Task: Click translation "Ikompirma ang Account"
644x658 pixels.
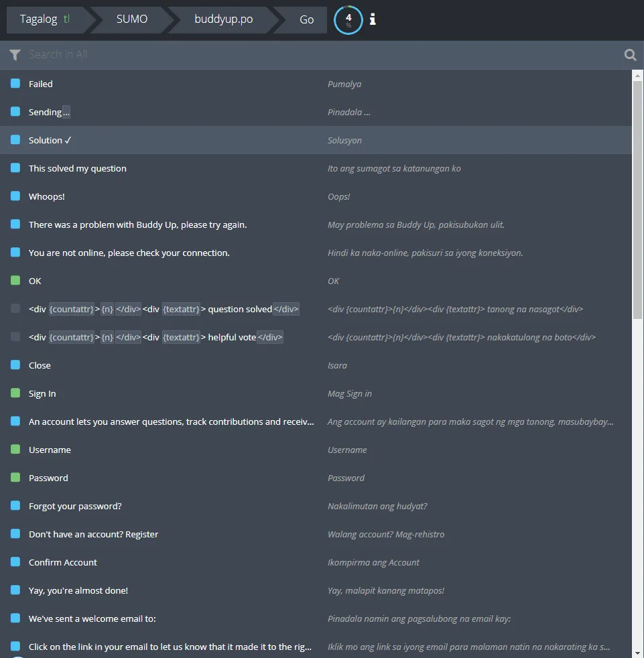Action: click(373, 562)
